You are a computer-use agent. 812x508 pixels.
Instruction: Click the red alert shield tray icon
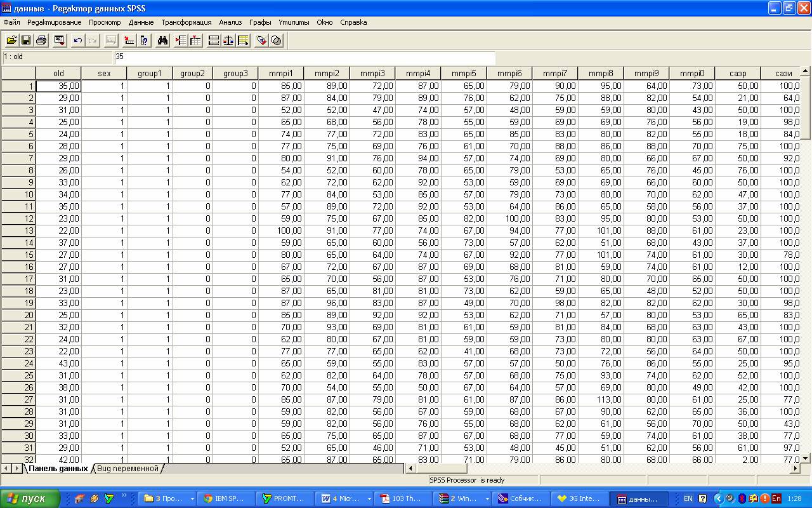point(764,498)
